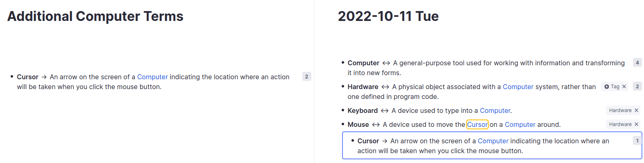This screenshot has width=644, height=163.
Task: Click the Additional Computer Terms title
Action: pyautogui.click(x=95, y=16)
